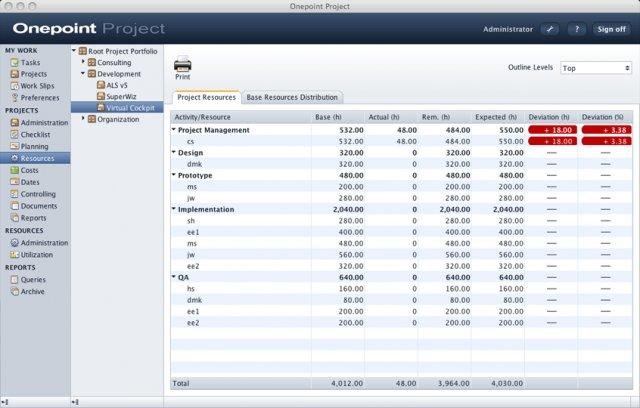The height and width of the screenshot is (408, 640).
Task: Click the cs row +18.00 deviation badge
Action: pyautogui.click(x=553, y=141)
